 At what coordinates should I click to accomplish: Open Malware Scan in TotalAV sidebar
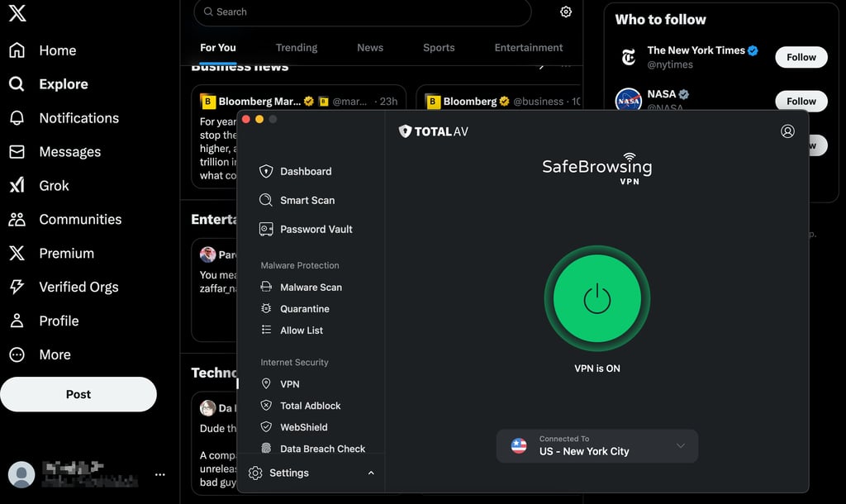pos(301,287)
